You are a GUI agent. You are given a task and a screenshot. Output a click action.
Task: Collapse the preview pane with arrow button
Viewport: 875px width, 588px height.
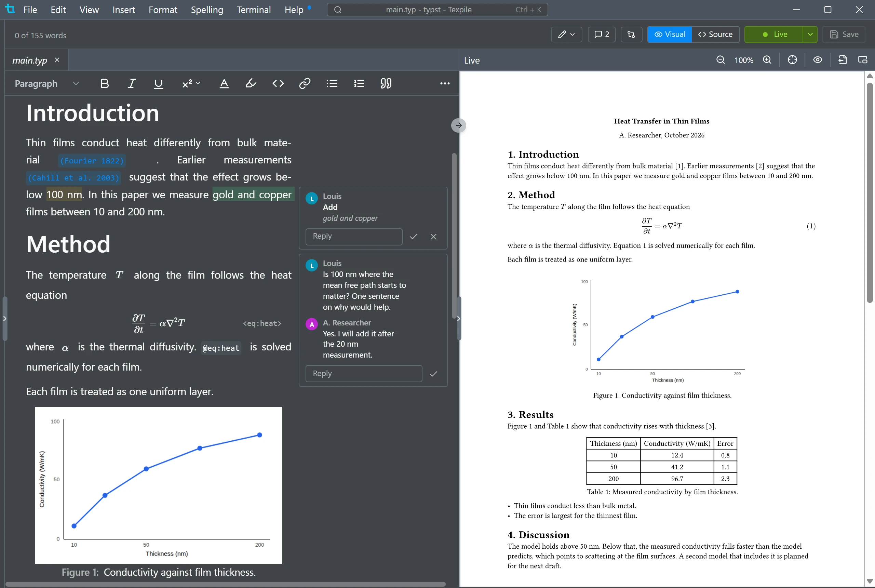[458, 125]
